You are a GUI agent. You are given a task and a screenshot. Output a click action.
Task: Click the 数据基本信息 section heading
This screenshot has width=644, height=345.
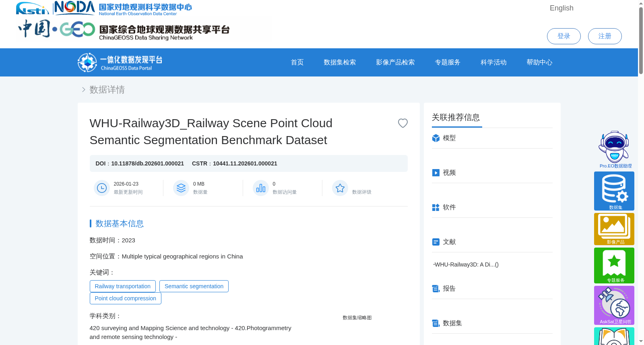point(120,223)
